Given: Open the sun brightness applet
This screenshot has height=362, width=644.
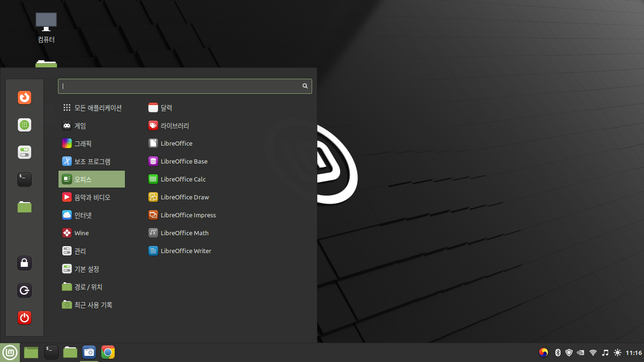Looking at the screenshot, I should (x=618, y=353).
